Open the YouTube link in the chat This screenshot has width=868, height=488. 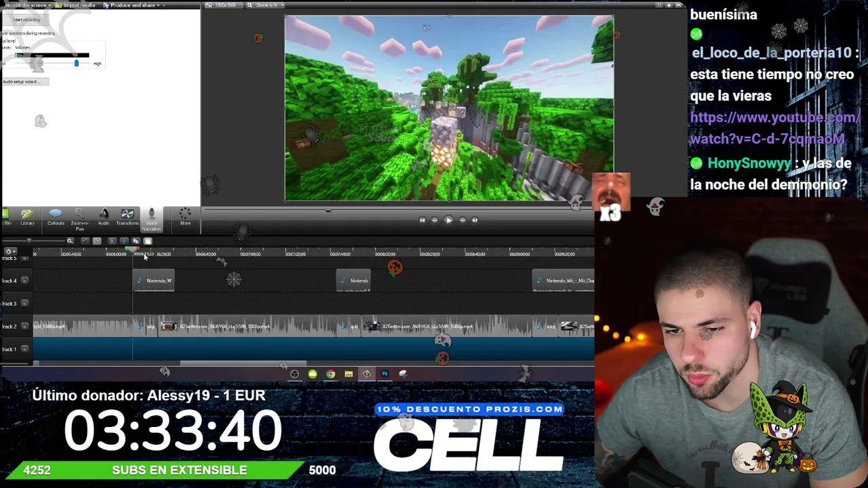775,128
